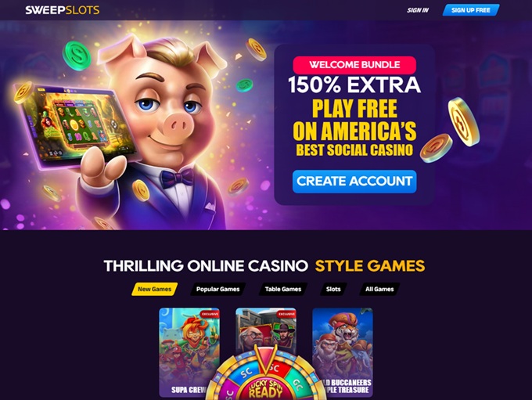The width and height of the screenshot is (532, 400).
Task: Click the green dollar coin icon
Action: click(77, 56)
